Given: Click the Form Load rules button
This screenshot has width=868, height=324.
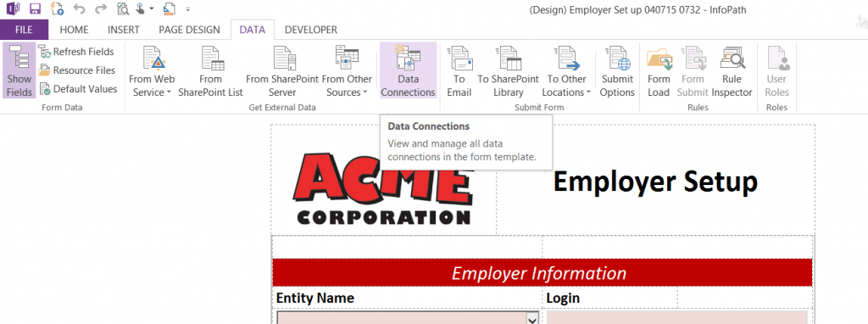Looking at the screenshot, I should coord(659,71).
